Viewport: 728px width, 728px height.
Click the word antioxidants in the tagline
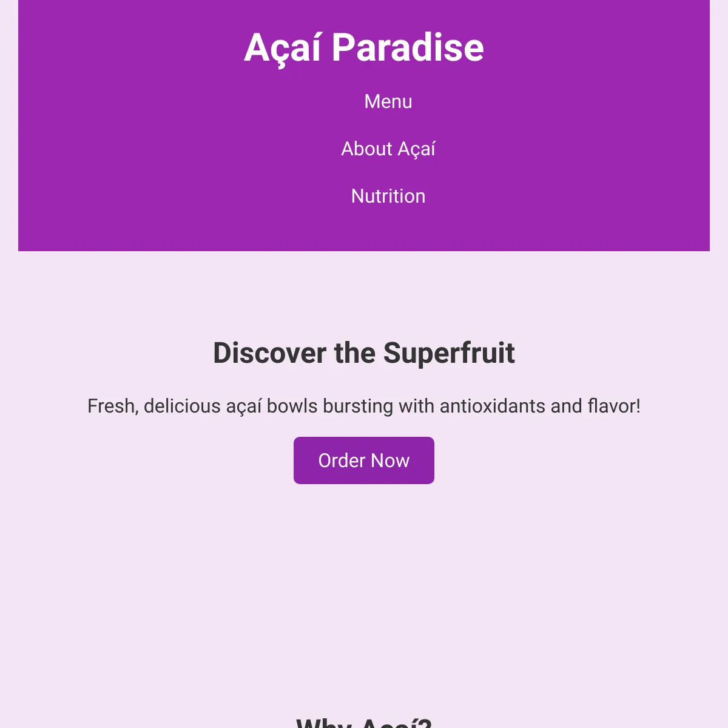(x=493, y=406)
